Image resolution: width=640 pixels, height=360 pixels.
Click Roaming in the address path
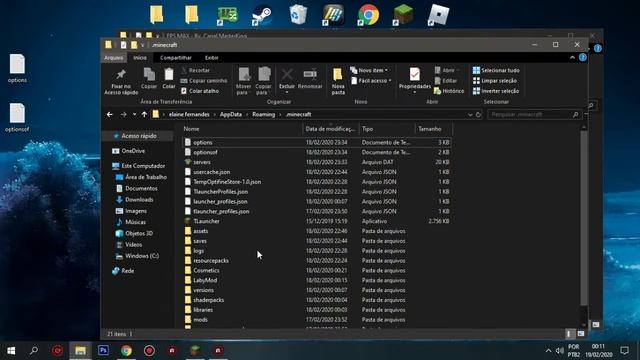[x=263, y=115]
